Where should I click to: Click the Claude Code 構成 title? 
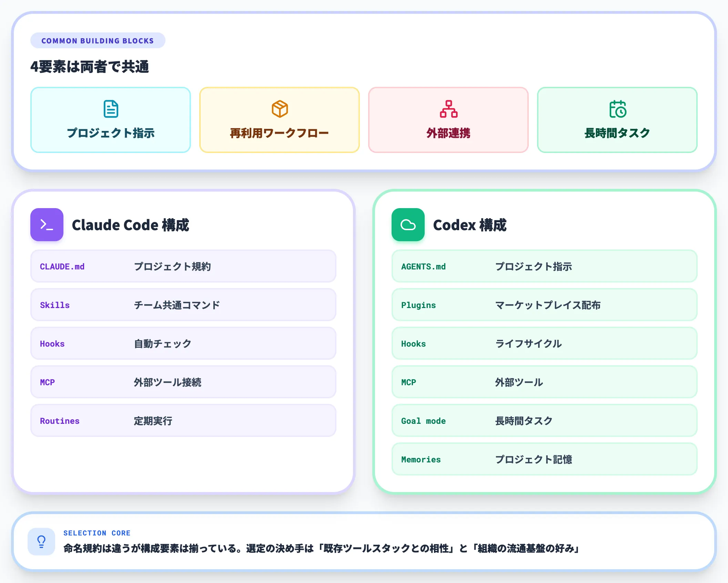(x=130, y=225)
